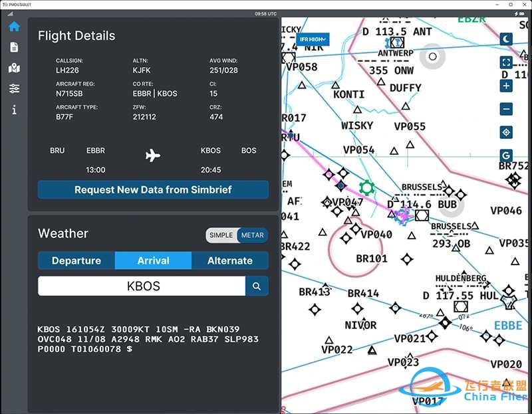Request New Data from Simbrief
This screenshot has width=532, height=414.
(153, 189)
